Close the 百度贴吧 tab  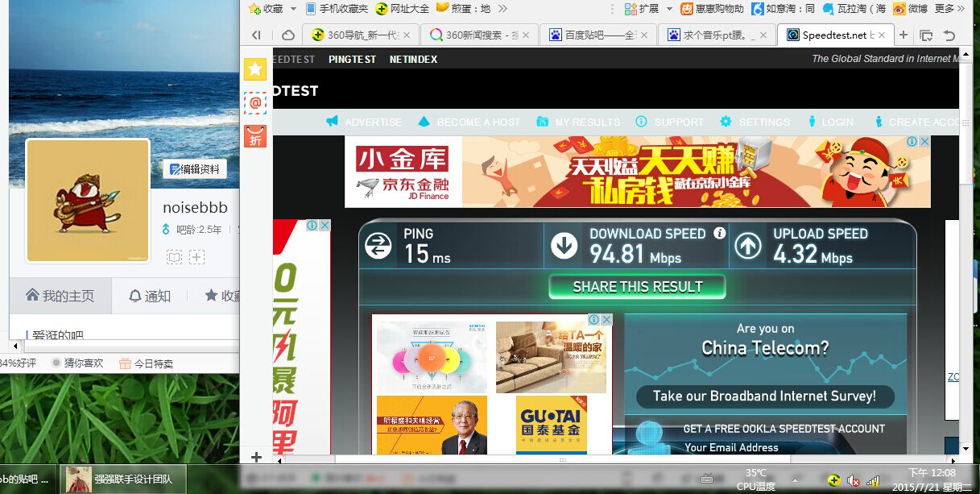pos(644,35)
